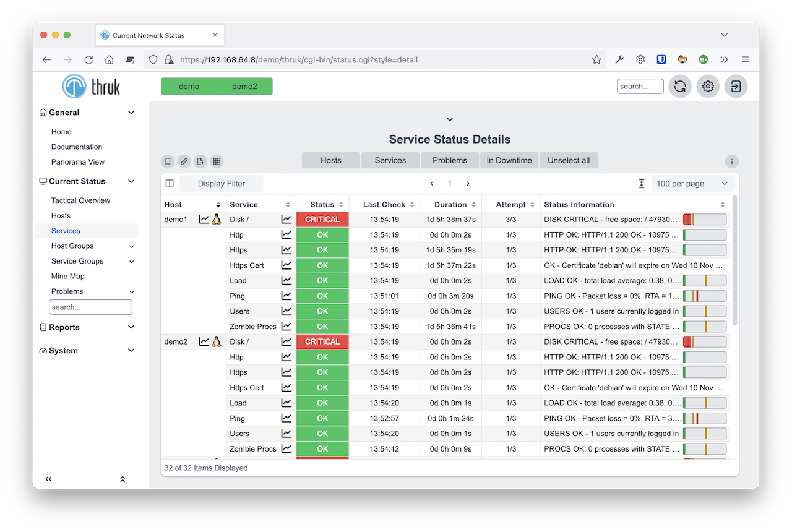The width and height of the screenshot is (792, 532).
Task: Click the export file icon
Action: tap(200, 161)
